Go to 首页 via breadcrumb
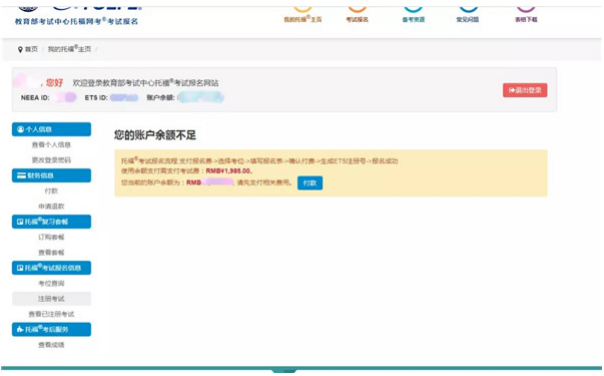This screenshot has height=376, width=604. 32,49
